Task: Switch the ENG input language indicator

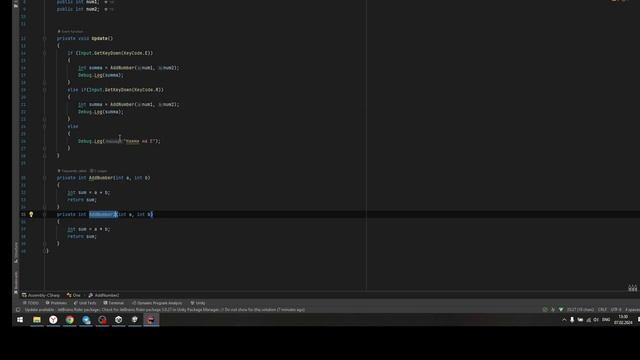Action: 606,320
